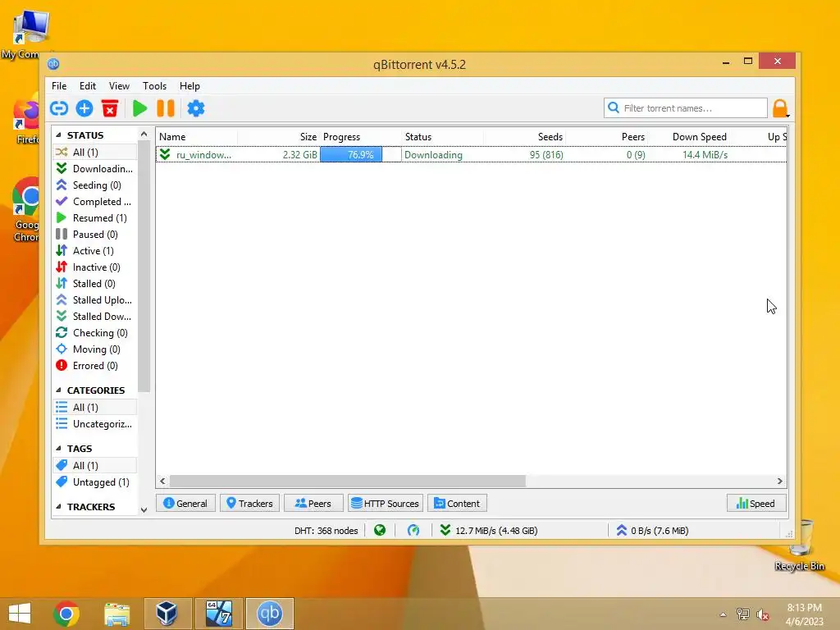Select Errored (0) filter

pyautogui.click(x=95, y=366)
